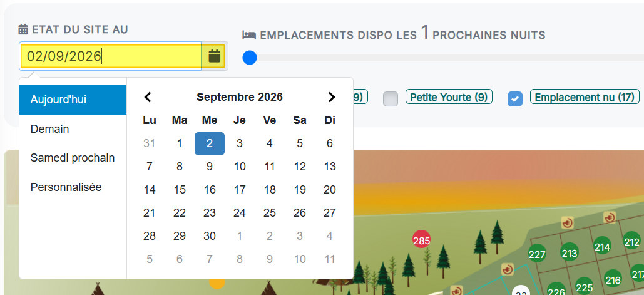This screenshot has height=295, width=644.
Task: Advance to next month with right chevron
Action: pos(332,97)
